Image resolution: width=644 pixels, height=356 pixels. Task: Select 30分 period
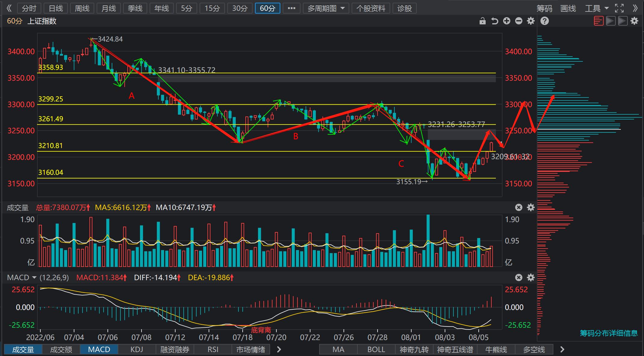(240, 8)
